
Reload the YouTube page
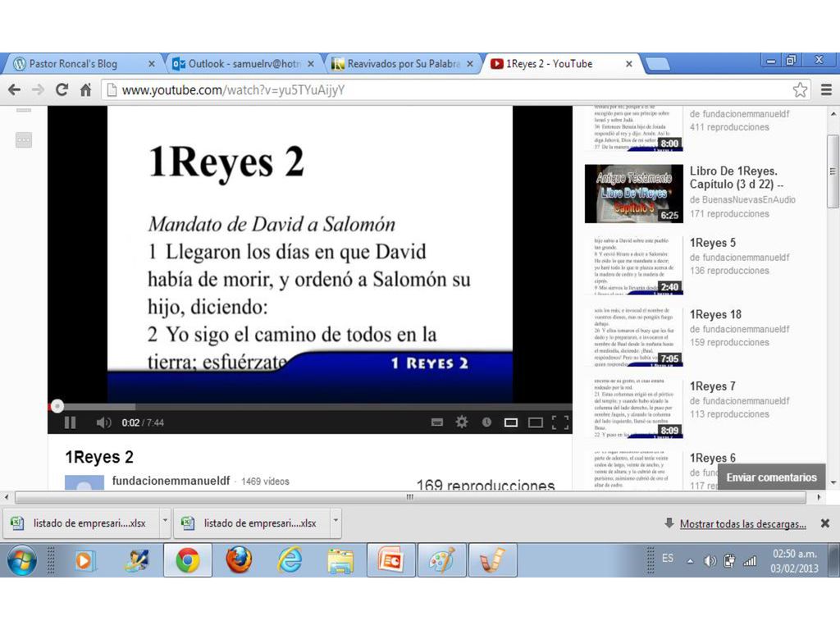click(x=62, y=89)
